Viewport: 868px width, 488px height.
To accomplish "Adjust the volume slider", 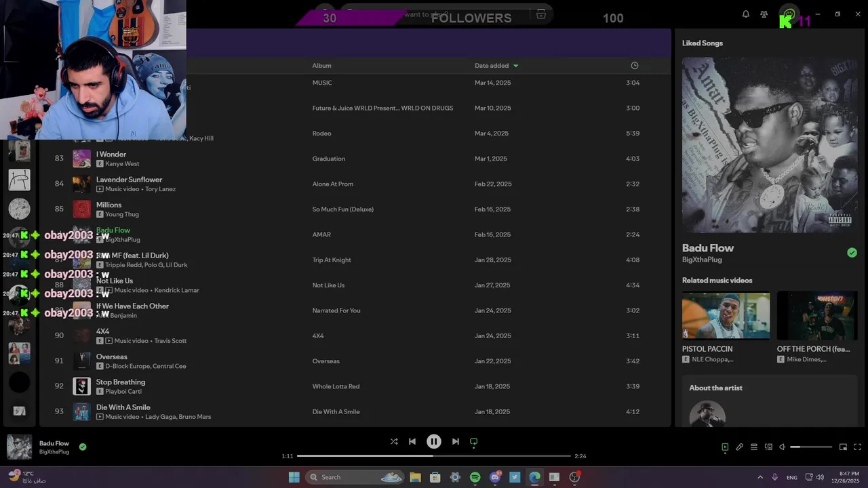I will (811, 447).
